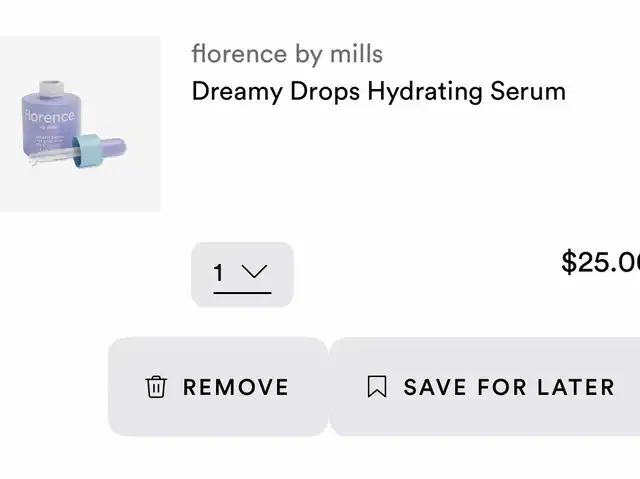Screen dimensions: 640x479
Task: Click the downward caret next to quantity 1
Action: click(254, 271)
